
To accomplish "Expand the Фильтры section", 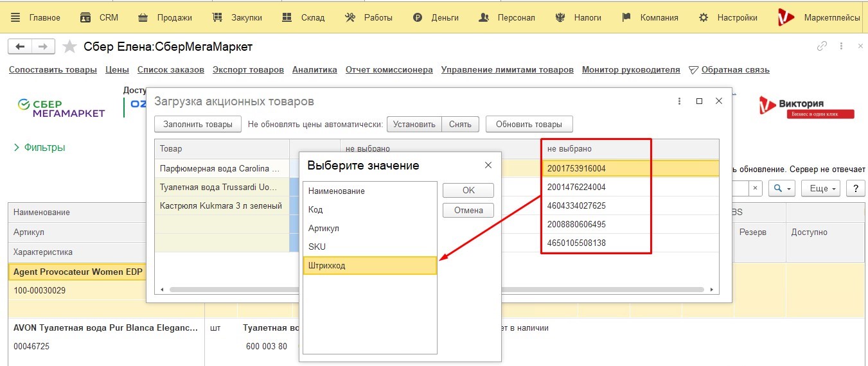I will [39, 148].
